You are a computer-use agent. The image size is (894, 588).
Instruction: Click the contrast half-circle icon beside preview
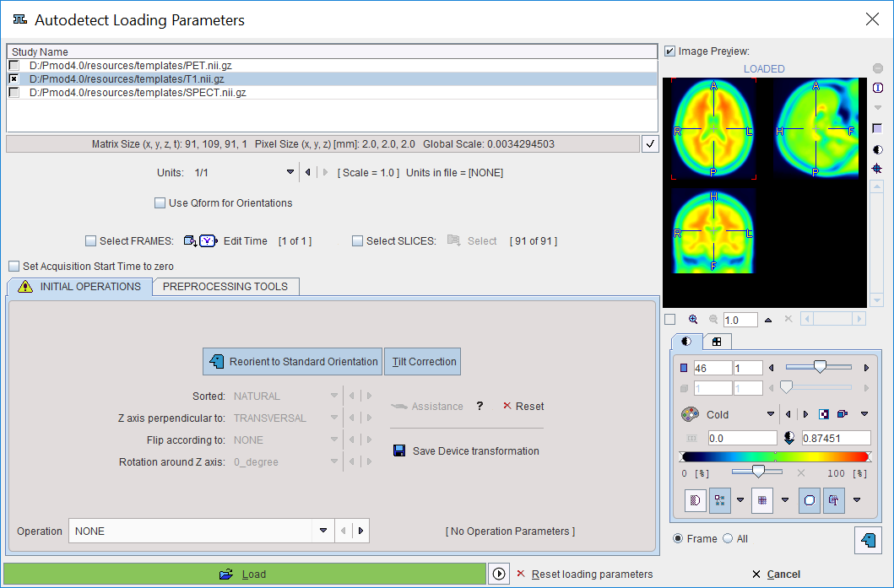point(877,149)
